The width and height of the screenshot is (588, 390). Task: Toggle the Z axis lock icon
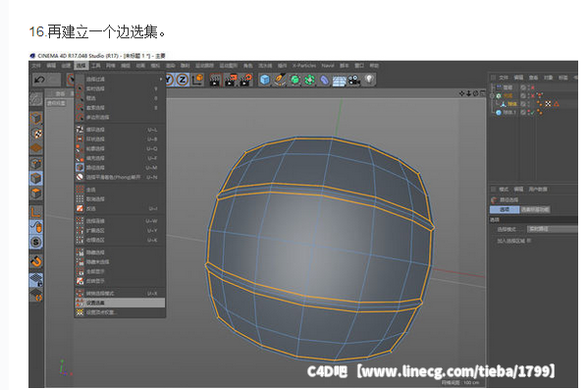pyautogui.click(x=183, y=80)
